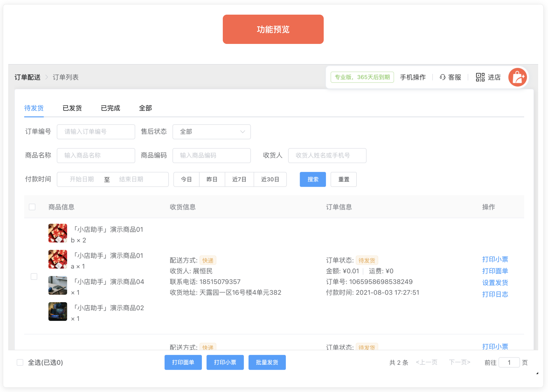The height and width of the screenshot is (392, 548).
Task: Click the blue 搜索 button
Action: pyautogui.click(x=313, y=179)
